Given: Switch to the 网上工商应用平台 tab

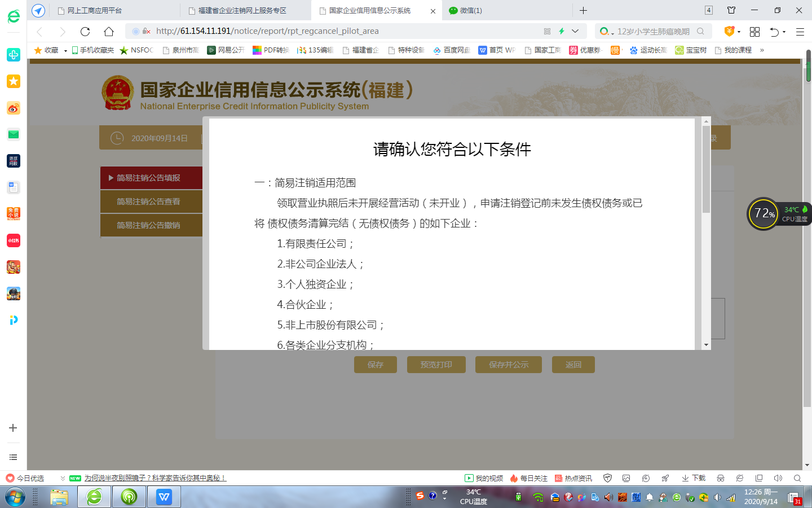Looking at the screenshot, I should pos(95,11).
